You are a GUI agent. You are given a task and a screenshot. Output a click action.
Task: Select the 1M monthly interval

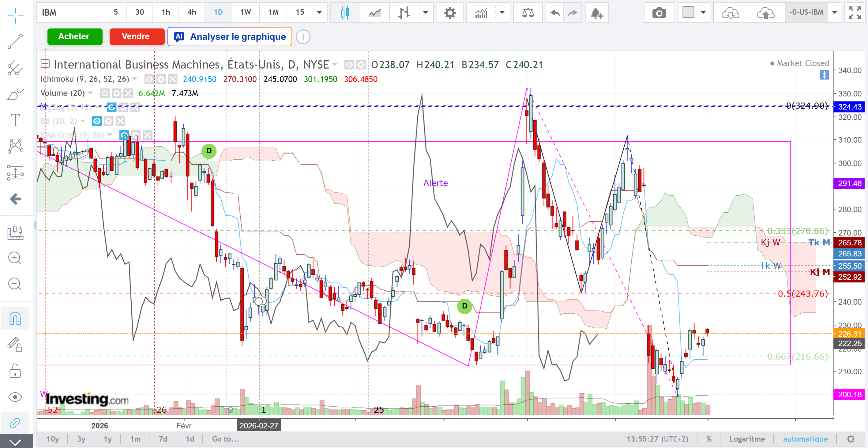pyautogui.click(x=273, y=13)
